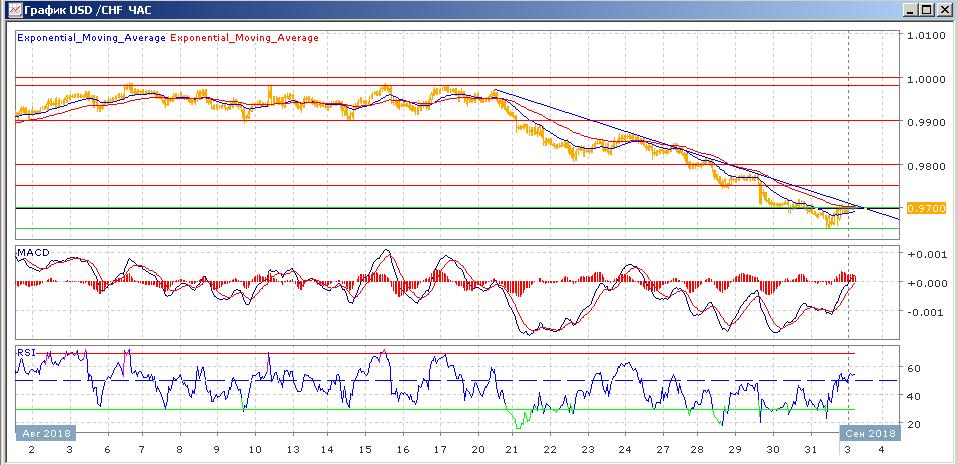Click the red Exponential_Moving_Average legend label
This screenshot has width=958, height=465.
pos(244,38)
